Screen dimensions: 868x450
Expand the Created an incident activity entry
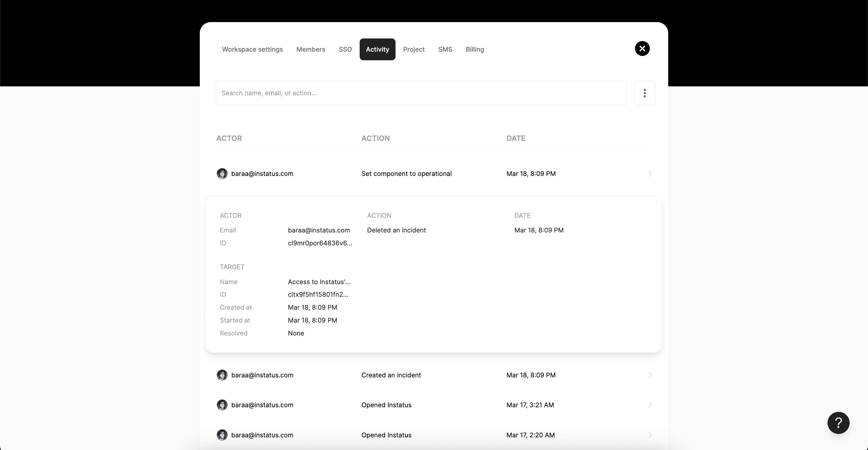pos(433,375)
